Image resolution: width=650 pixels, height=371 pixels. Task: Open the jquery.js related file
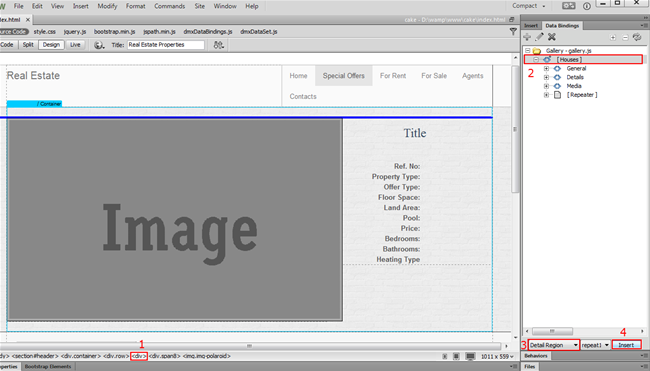[75, 32]
